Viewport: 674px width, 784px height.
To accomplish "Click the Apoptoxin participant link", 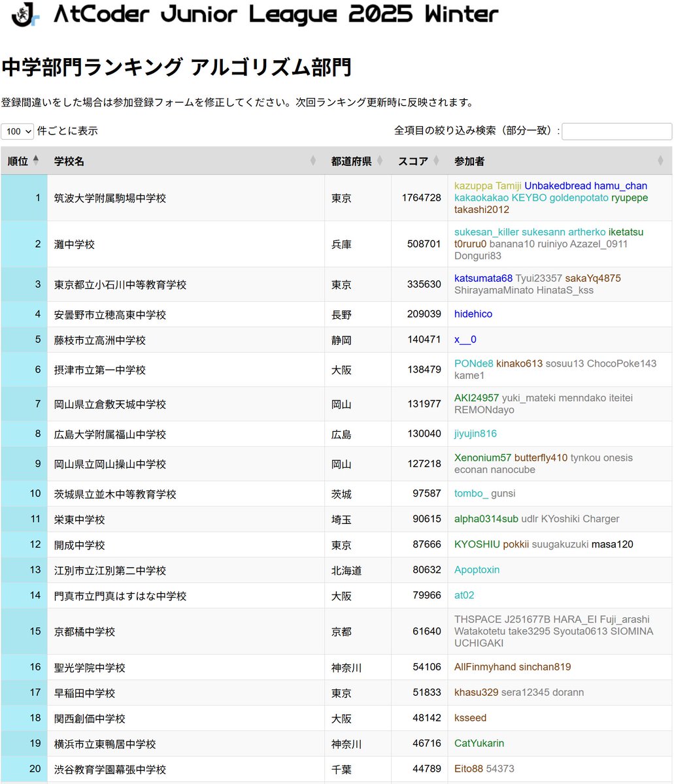I will (x=477, y=570).
